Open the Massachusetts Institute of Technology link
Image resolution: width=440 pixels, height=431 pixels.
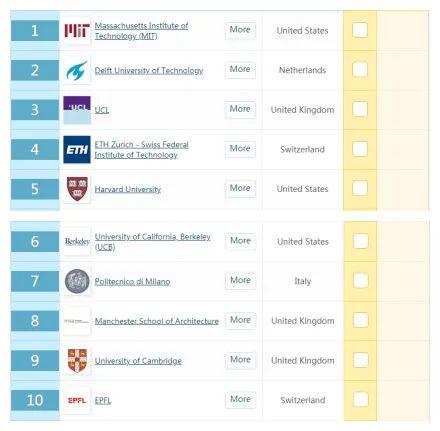tap(141, 31)
